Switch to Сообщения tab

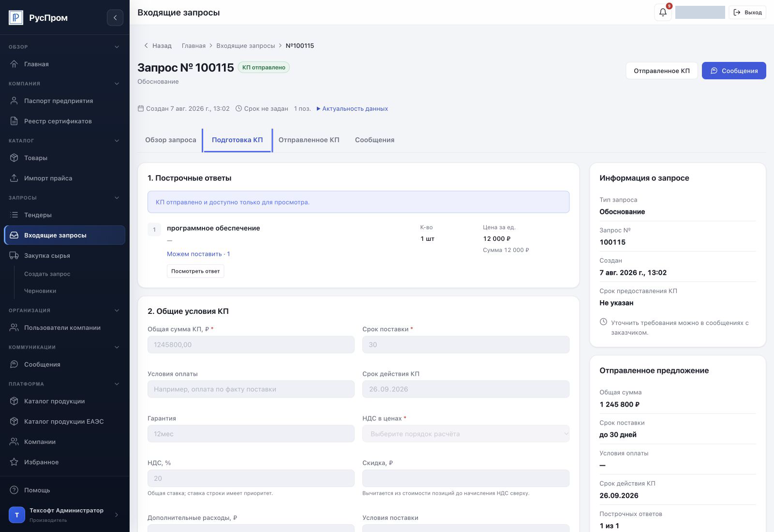pyautogui.click(x=375, y=140)
